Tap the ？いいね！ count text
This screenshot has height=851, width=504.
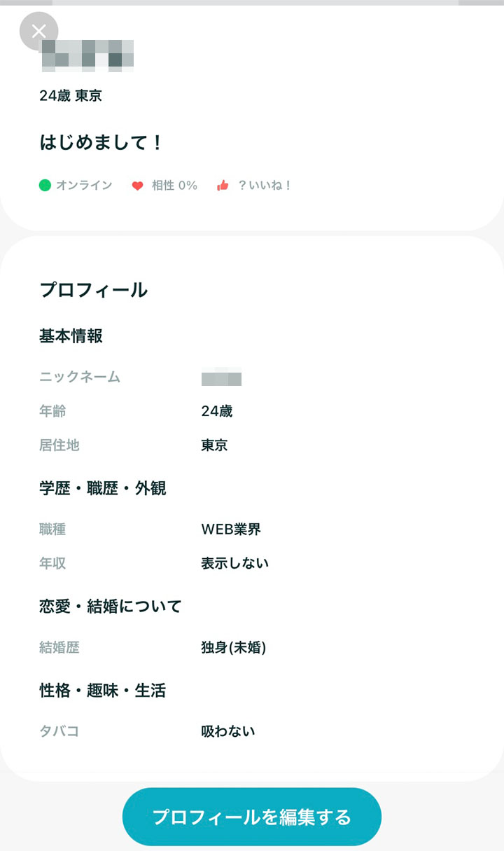coord(265,186)
